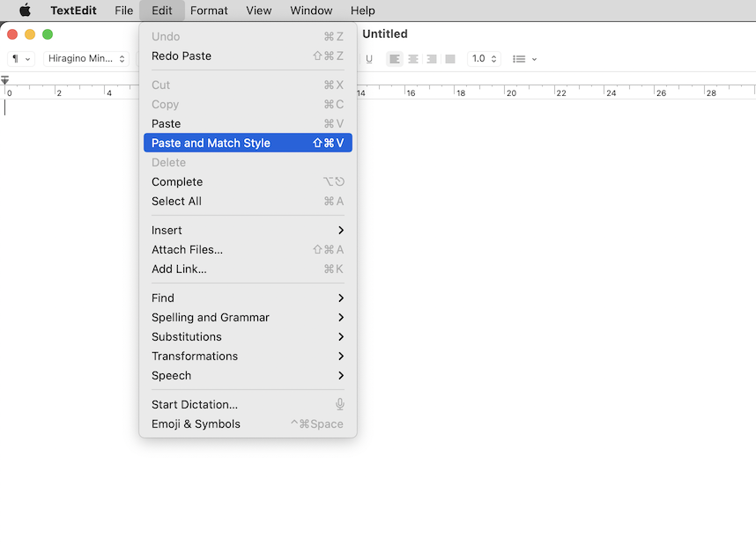The height and width of the screenshot is (545, 756).
Task: Close the open Edit menu
Action: (162, 10)
